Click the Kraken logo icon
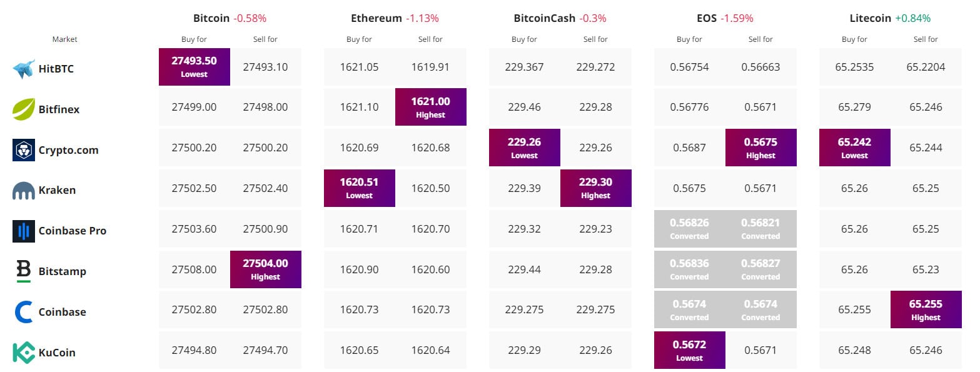This screenshot has height=372, width=980. coord(24,191)
